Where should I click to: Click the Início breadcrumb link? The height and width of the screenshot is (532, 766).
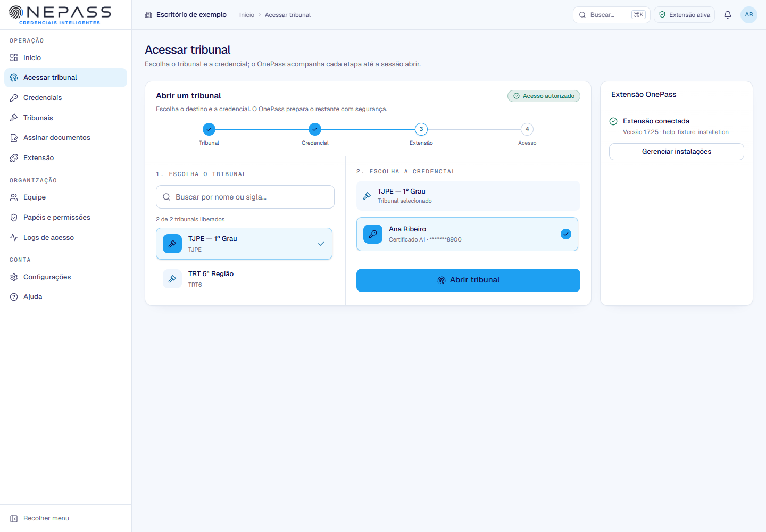[247, 15]
